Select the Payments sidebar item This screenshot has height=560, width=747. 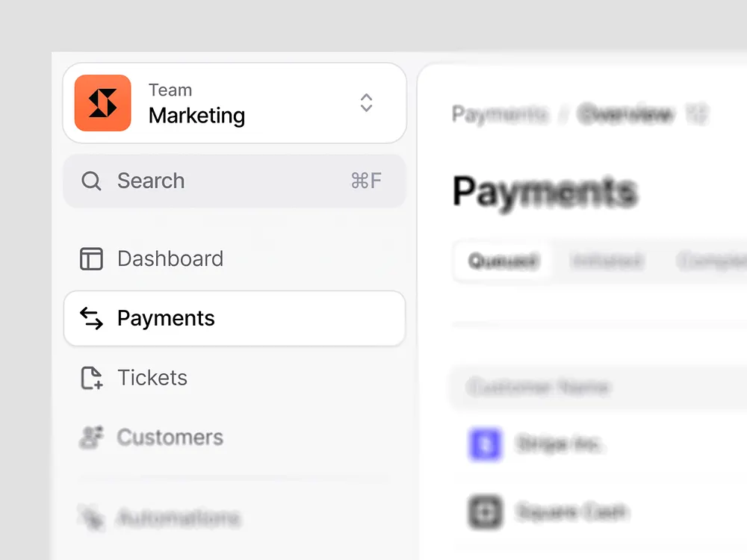click(235, 318)
